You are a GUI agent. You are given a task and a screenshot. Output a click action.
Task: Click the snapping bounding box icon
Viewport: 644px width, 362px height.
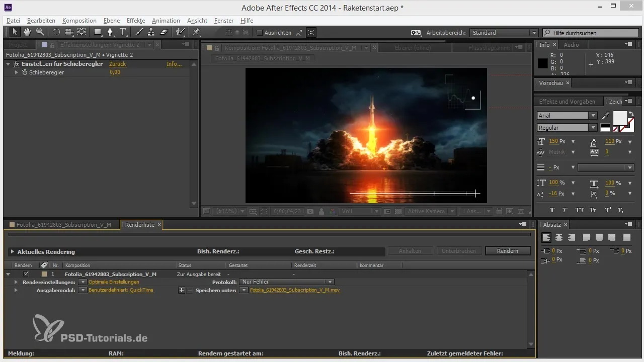pos(311,33)
